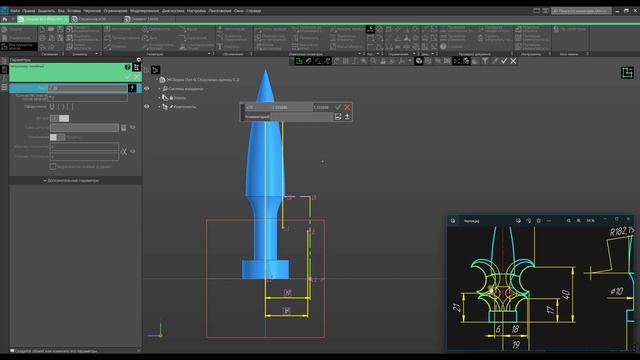This screenshot has height=360, width=640.
Task: Click the lower deviation input field
Action: (x=84, y=156)
